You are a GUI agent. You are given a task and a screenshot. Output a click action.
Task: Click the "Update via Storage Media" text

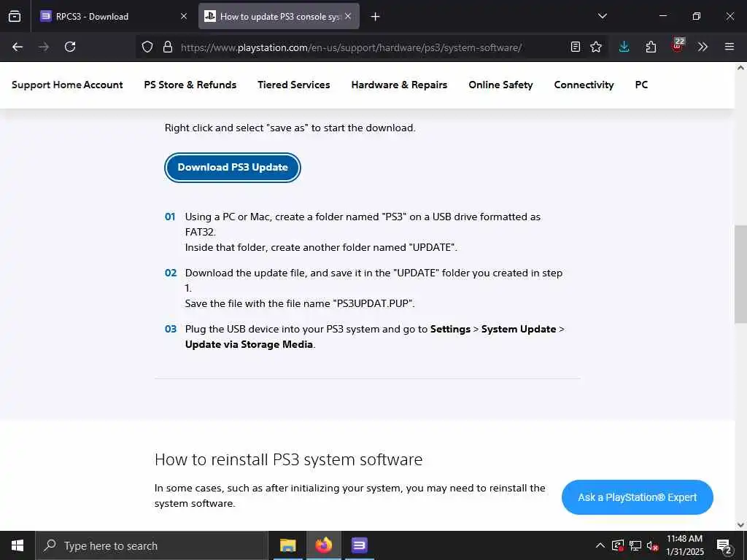click(249, 344)
